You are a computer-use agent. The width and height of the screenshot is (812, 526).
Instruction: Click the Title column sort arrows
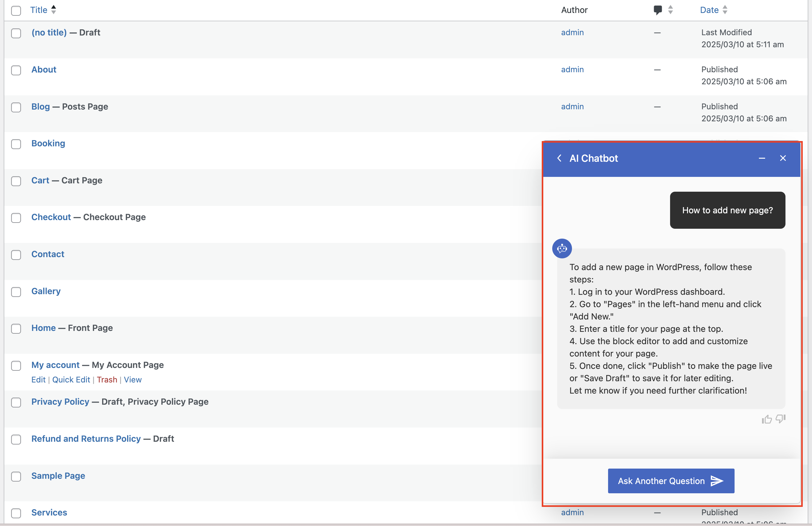coord(54,10)
